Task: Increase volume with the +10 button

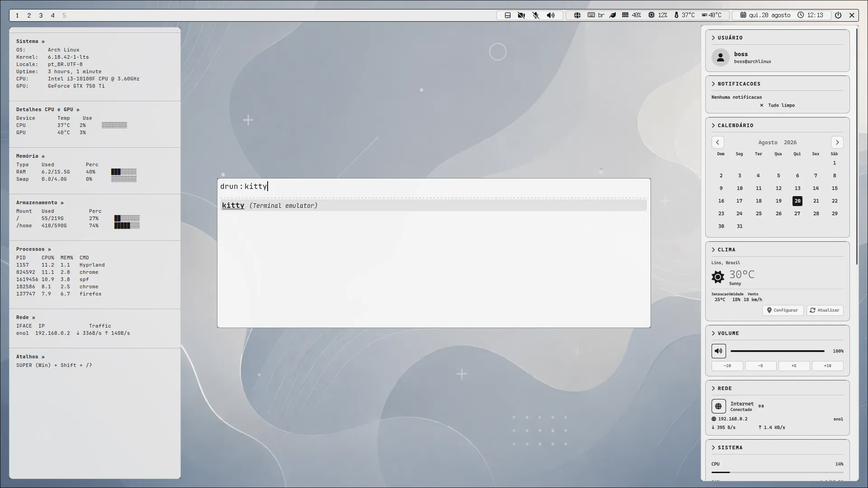Action: (x=827, y=366)
